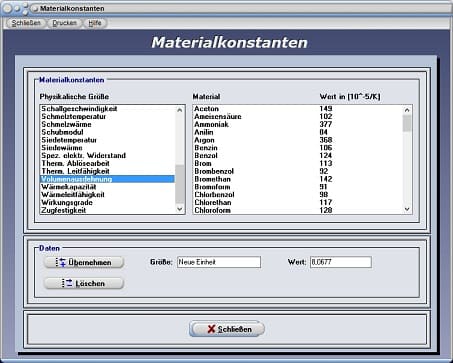
Task: Select Wärmeleitfähigkeit in the list
Action: click(x=107, y=195)
